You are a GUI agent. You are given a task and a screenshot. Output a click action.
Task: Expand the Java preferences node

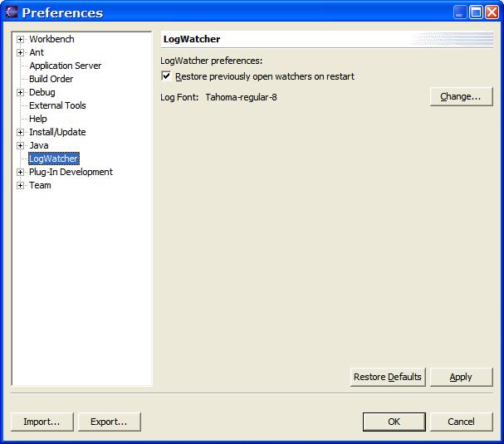coord(21,145)
